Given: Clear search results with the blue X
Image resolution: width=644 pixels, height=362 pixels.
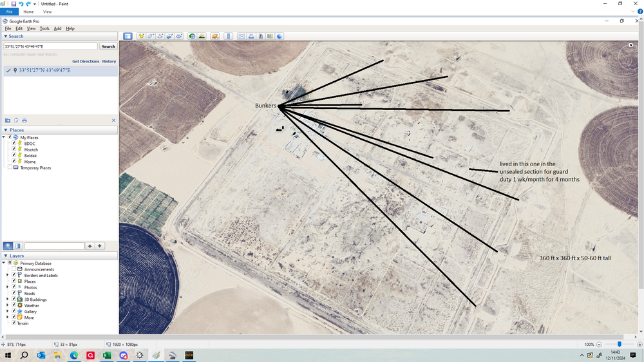Looking at the screenshot, I should coord(114,120).
